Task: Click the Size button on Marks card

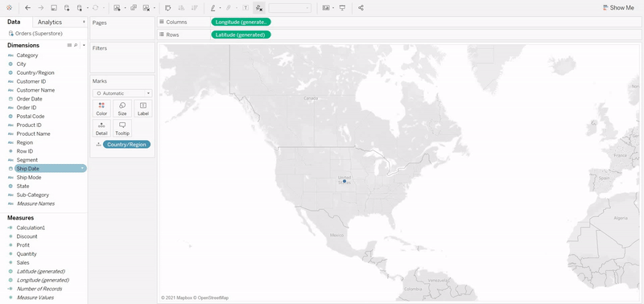Action: pyautogui.click(x=122, y=109)
